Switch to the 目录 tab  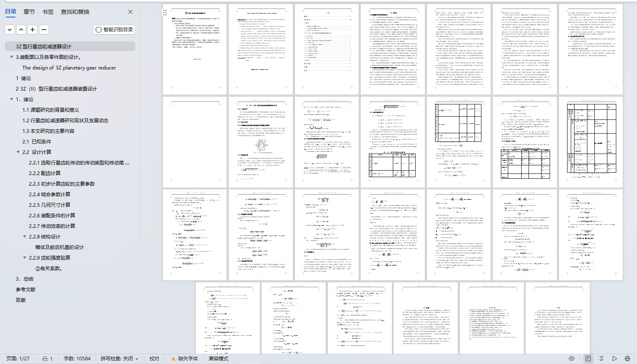coord(11,11)
